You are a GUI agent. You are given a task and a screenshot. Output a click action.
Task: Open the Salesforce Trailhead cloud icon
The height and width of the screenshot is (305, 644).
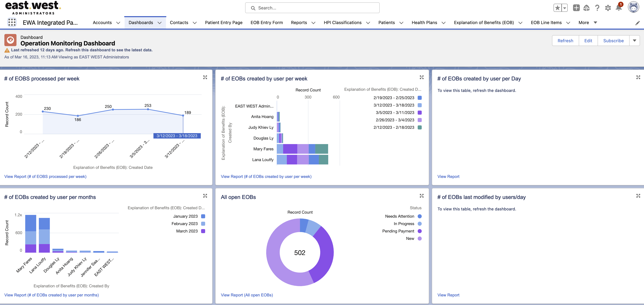(x=586, y=8)
